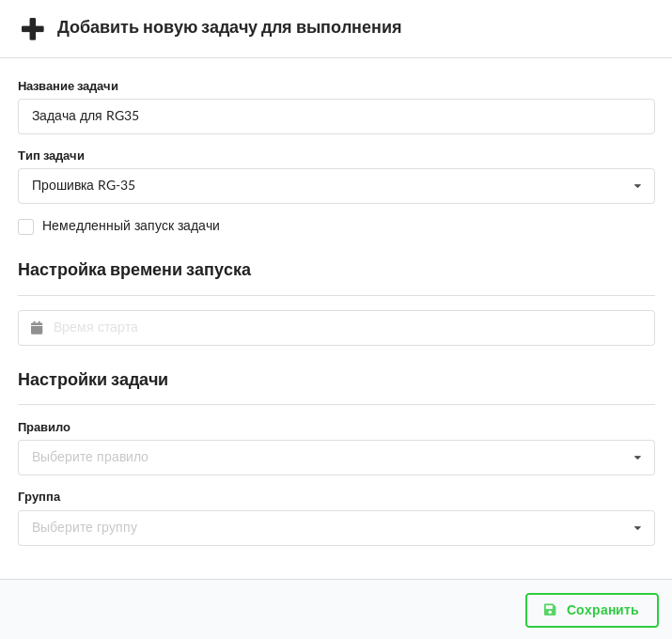Screen dimensions: 672x639
Task: Open the Тип задачи dropdown showing Прошивка RG-35
Action: [x=320, y=186]
